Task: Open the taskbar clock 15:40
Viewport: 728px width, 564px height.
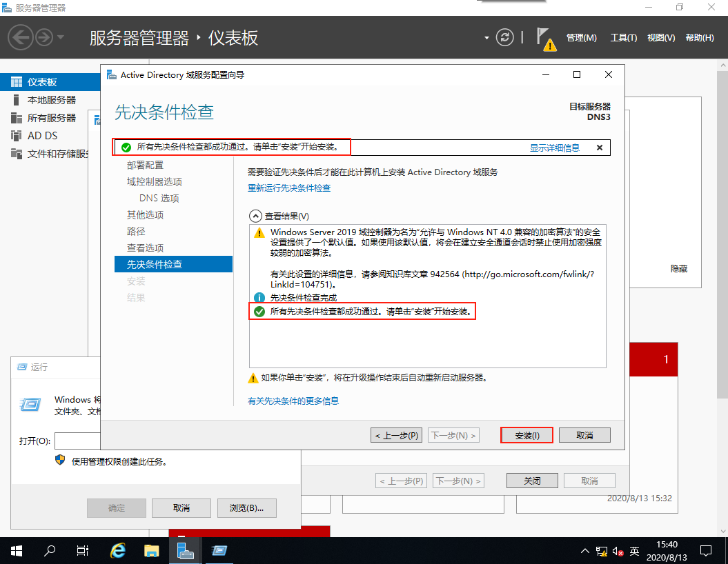Action: pos(667,550)
